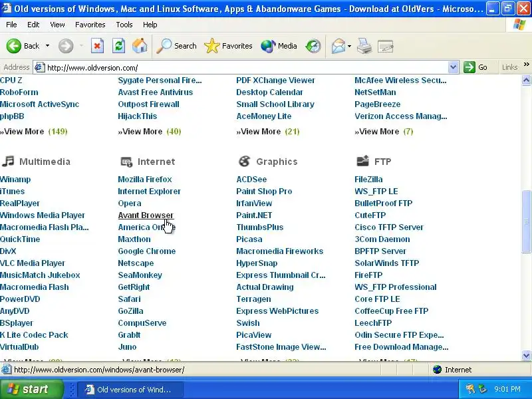
Task: Click the scrollbar up arrow
Action: (526, 80)
